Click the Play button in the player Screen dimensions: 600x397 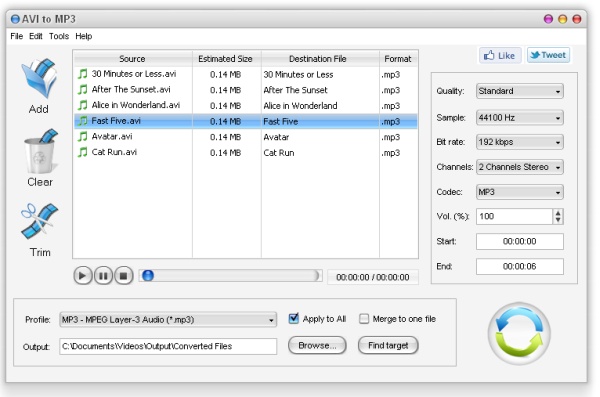tap(82, 276)
